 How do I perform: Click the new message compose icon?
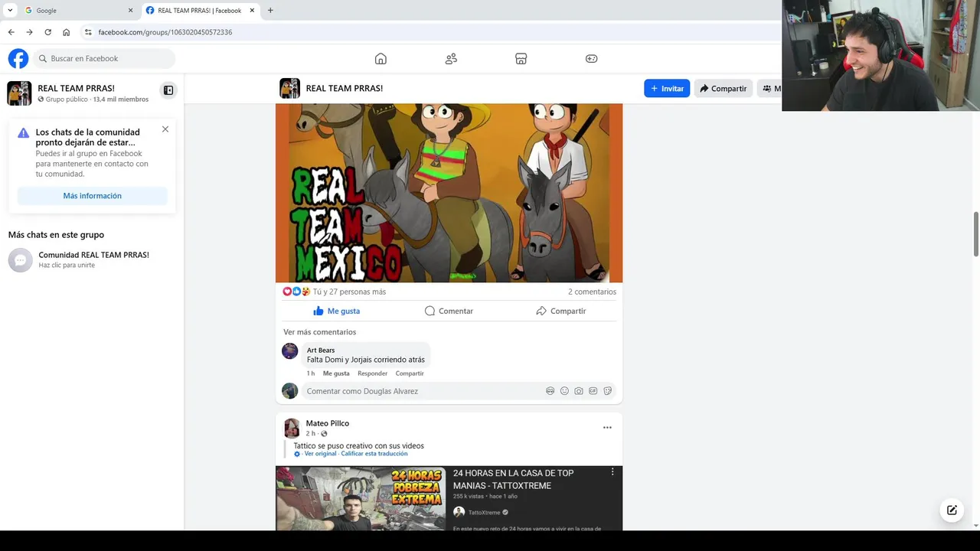click(952, 510)
